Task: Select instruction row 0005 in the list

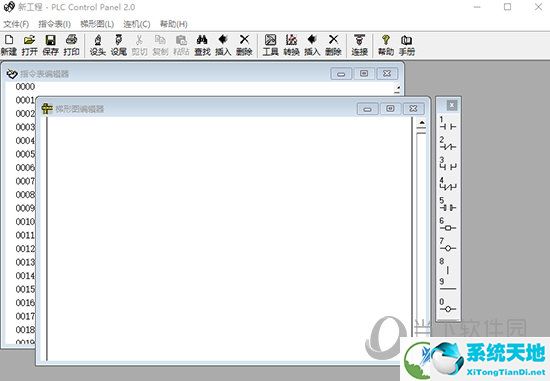Action: pos(25,154)
